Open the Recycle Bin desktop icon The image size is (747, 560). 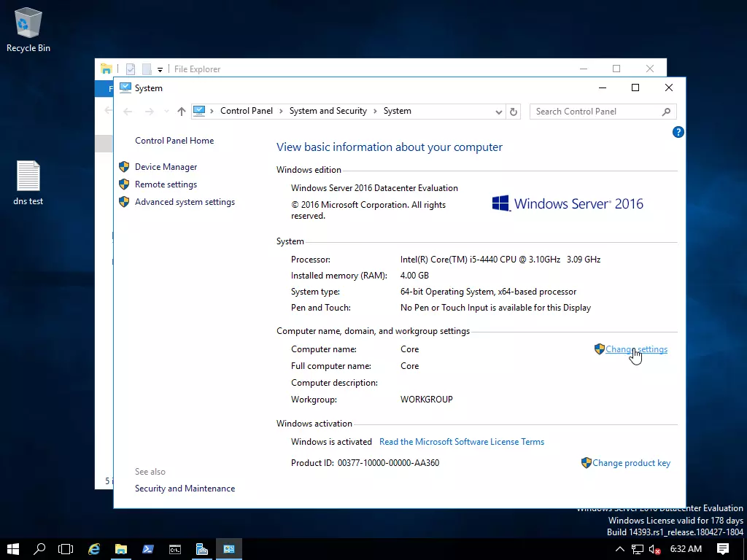(x=28, y=30)
